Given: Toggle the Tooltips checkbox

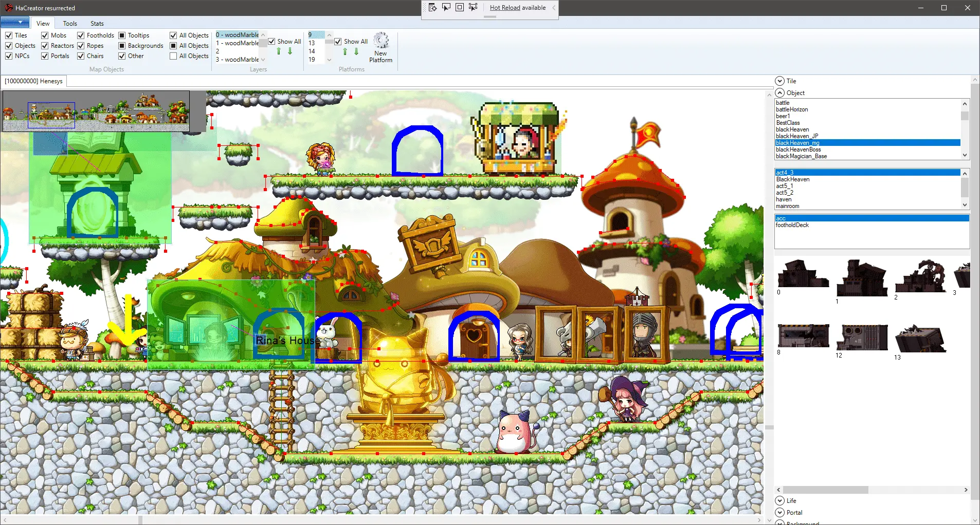Looking at the screenshot, I should coord(122,35).
